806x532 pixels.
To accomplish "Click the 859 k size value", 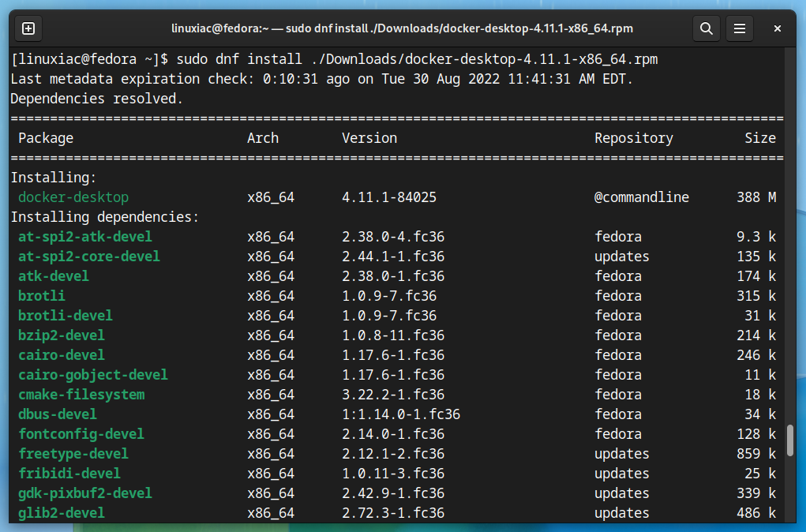I will point(756,454).
